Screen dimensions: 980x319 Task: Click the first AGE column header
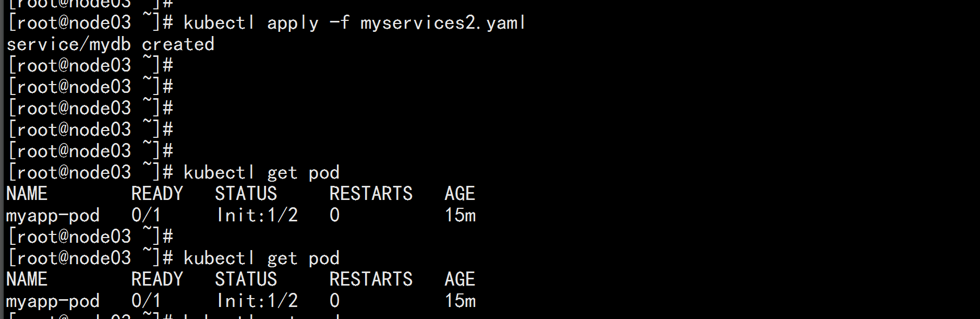pyautogui.click(x=459, y=194)
